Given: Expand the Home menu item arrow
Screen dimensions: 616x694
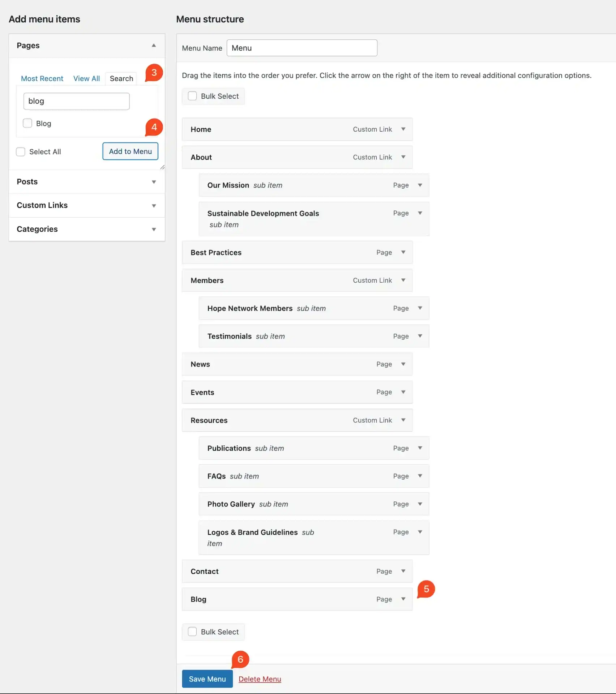Looking at the screenshot, I should click(403, 129).
